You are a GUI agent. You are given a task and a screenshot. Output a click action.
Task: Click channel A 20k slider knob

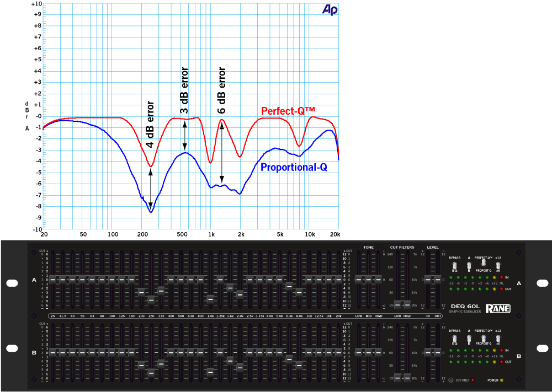click(x=338, y=280)
